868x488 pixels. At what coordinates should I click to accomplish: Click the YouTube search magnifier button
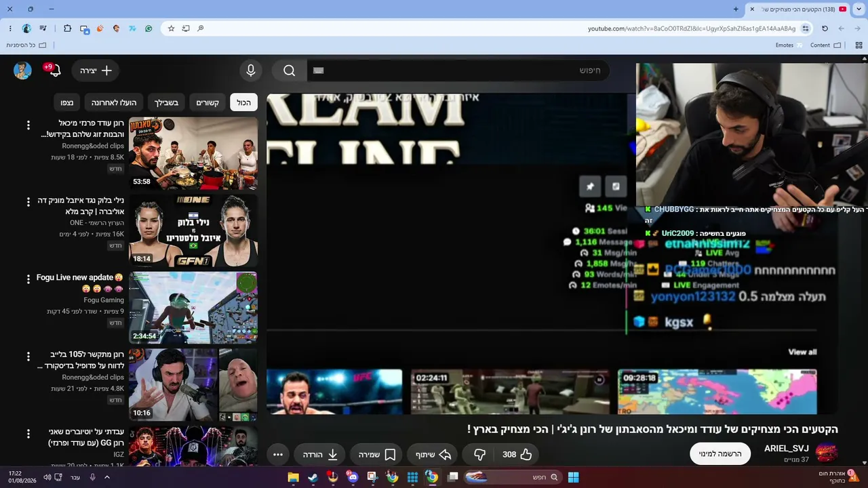[290, 70]
